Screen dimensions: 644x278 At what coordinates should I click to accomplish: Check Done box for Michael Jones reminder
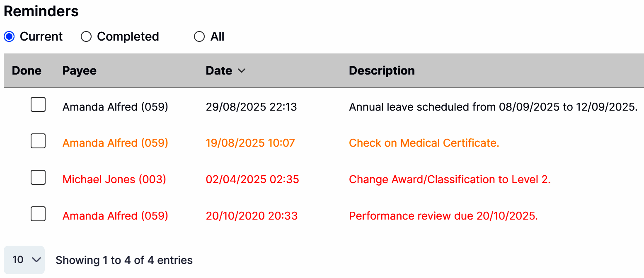[x=38, y=178]
